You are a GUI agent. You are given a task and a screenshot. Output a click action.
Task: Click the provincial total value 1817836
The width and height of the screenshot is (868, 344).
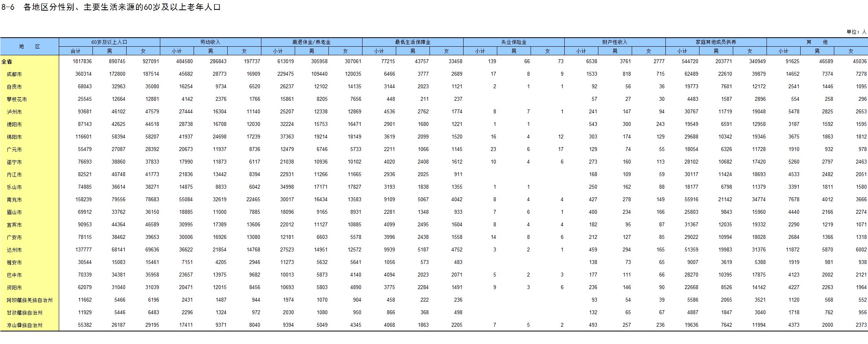82,62
